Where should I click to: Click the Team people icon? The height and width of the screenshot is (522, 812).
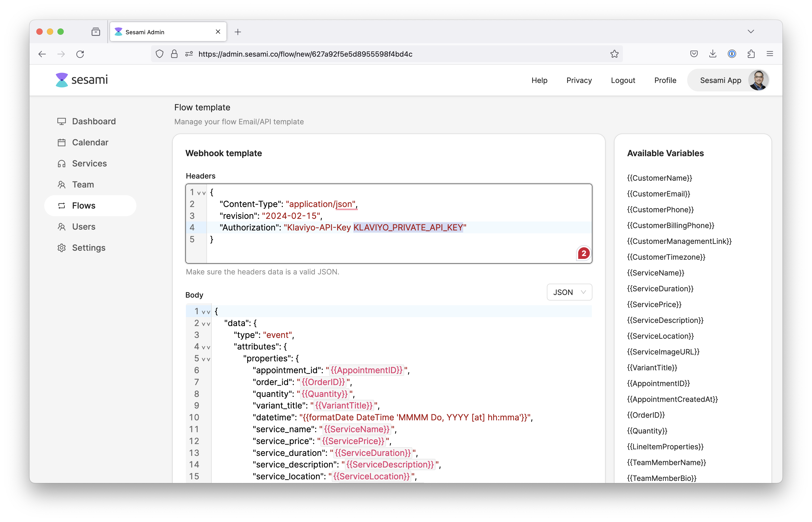tap(62, 185)
